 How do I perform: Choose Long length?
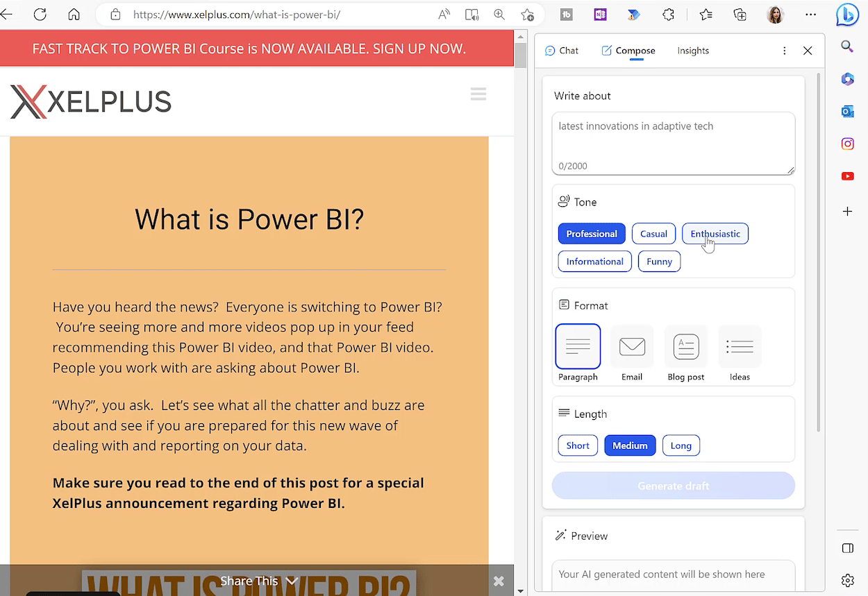[681, 445]
